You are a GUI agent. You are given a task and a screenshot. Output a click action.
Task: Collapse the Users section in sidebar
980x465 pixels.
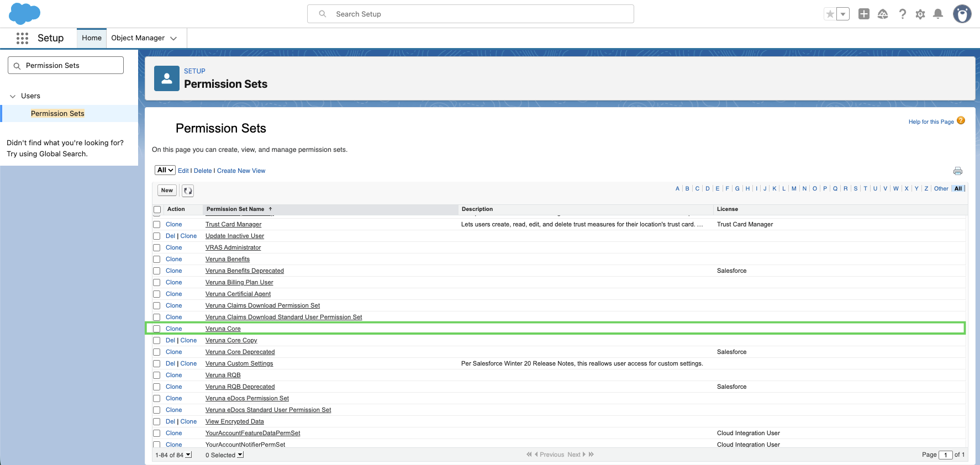[13, 96]
